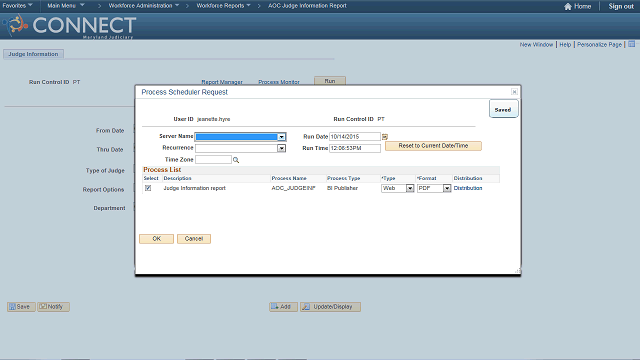Click the Home house icon
This screenshot has height=360, width=640.
(568, 6)
